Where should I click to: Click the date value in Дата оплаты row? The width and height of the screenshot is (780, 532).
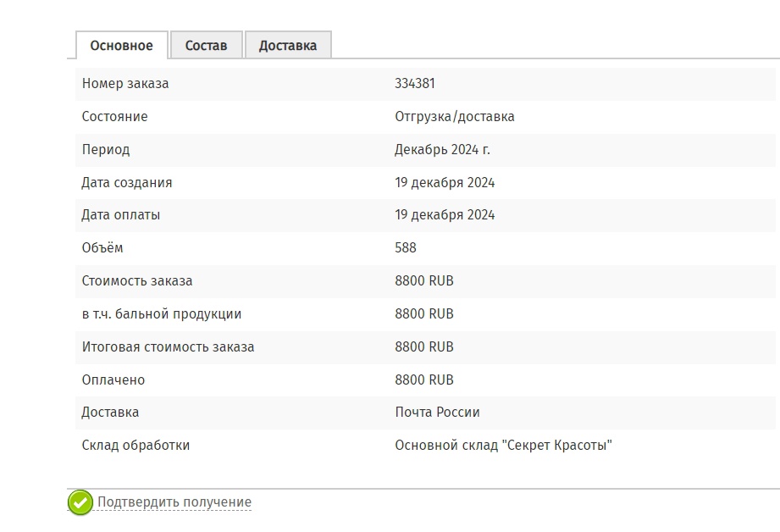click(x=445, y=215)
